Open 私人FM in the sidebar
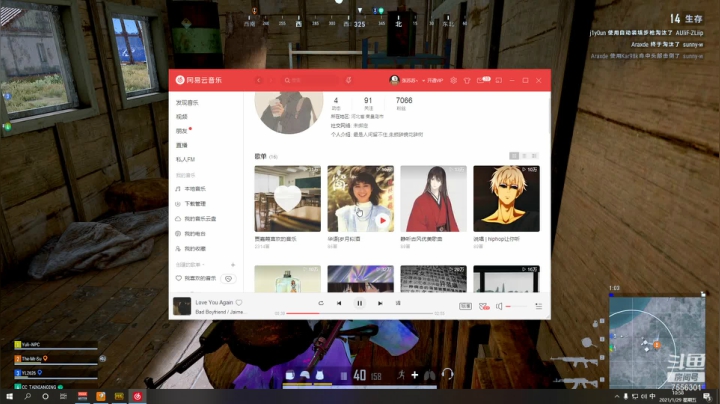The height and width of the screenshot is (404, 720). point(186,159)
